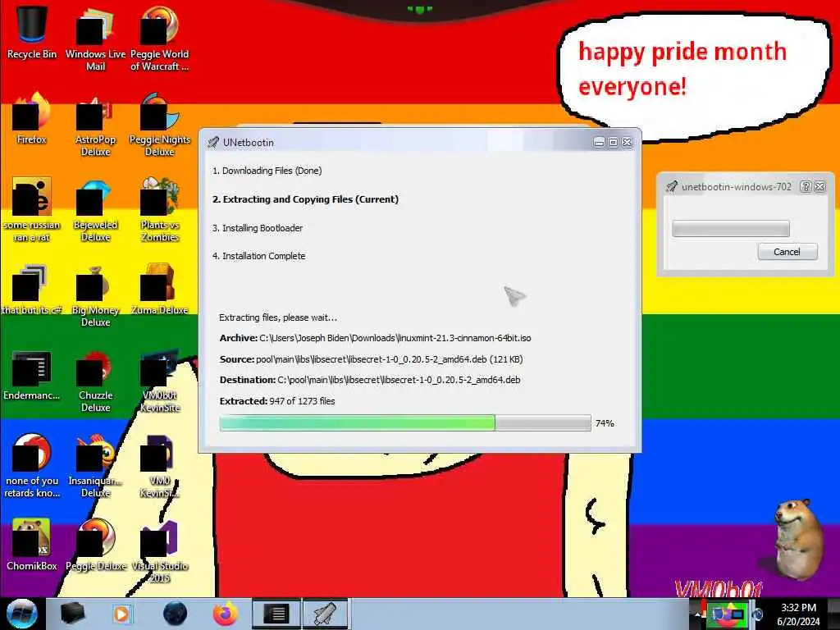Select Bejeweled Deluxe desktop icon
The height and width of the screenshot is (630, 840).
click(x=95, y=209)
